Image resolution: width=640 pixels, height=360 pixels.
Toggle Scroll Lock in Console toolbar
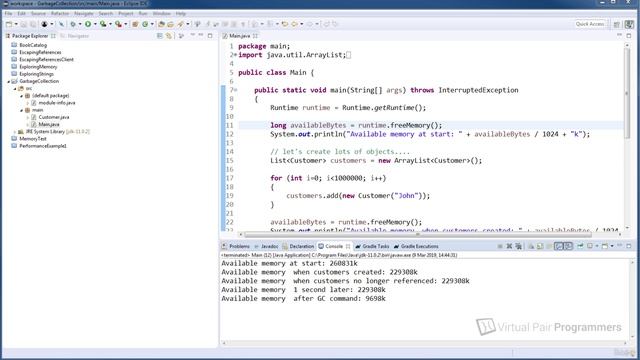click(x=540, y=246)
